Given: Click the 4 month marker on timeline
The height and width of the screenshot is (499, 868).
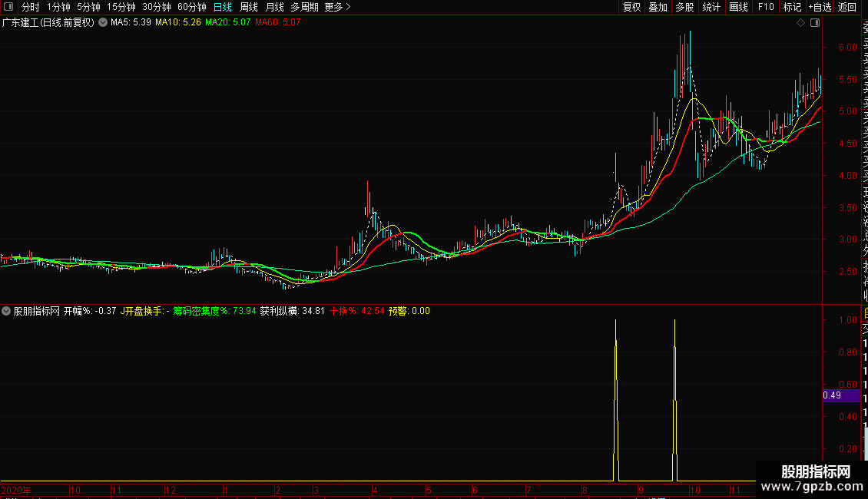Looking at the screenshot, I should pos(375,491).
